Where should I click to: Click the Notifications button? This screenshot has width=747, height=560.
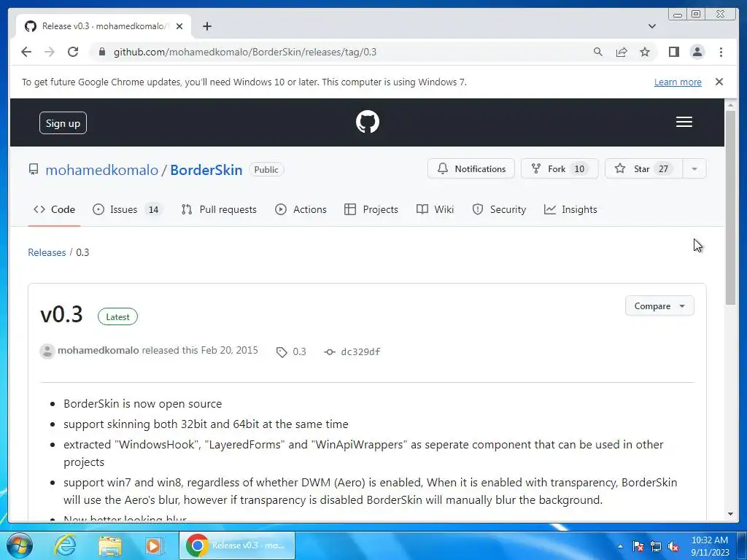click(471, 169)
